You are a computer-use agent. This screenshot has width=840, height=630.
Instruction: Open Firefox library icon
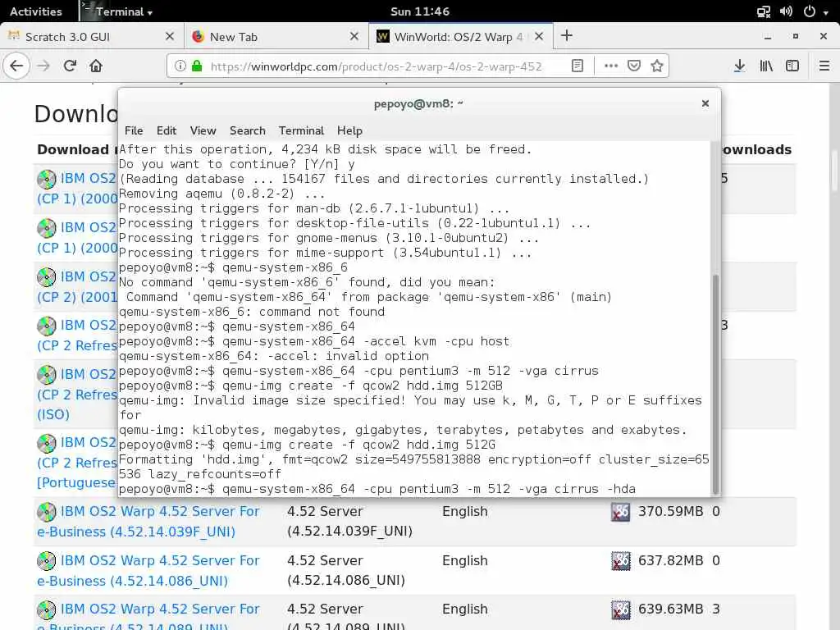(x=766, y=66)
